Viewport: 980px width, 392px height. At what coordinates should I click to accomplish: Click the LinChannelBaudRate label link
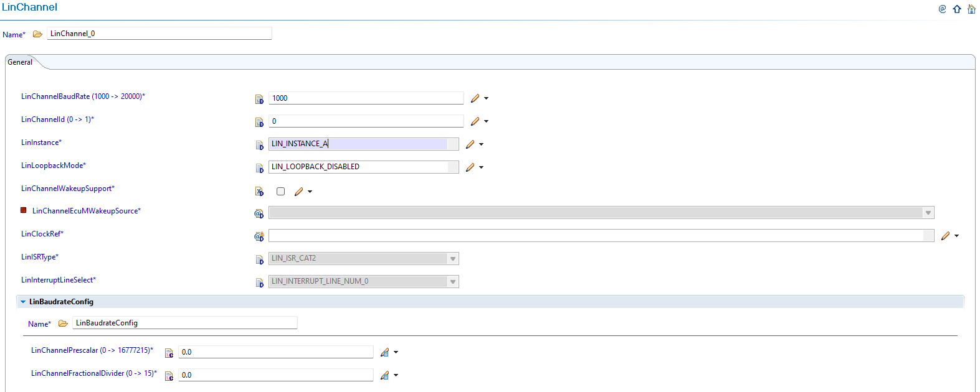point(83,96)
